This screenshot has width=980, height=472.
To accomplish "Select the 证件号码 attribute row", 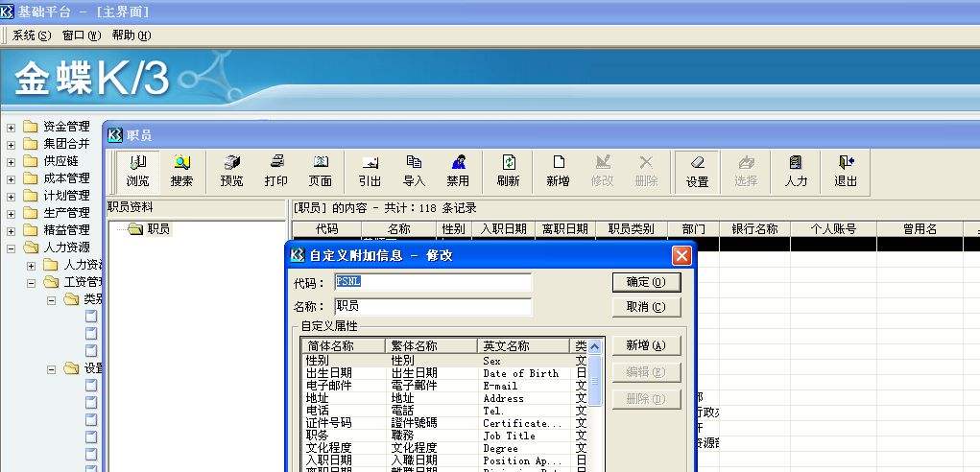I will point(443,423).
